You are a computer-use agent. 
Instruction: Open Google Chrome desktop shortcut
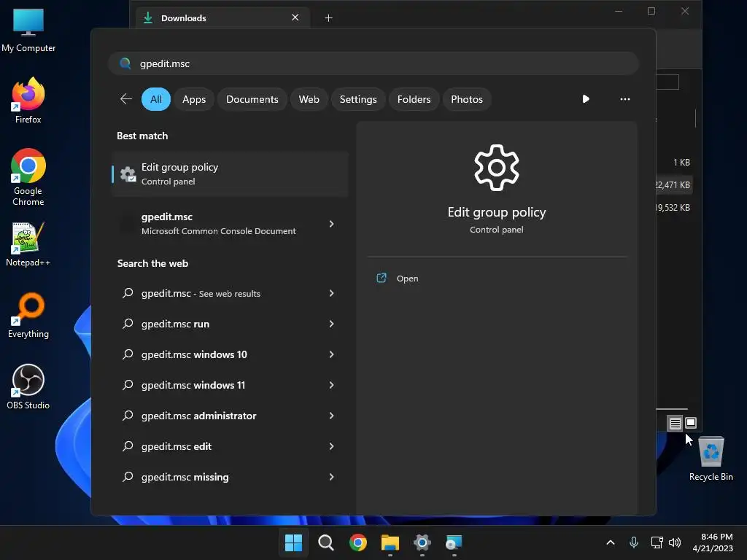click(28, 177)
